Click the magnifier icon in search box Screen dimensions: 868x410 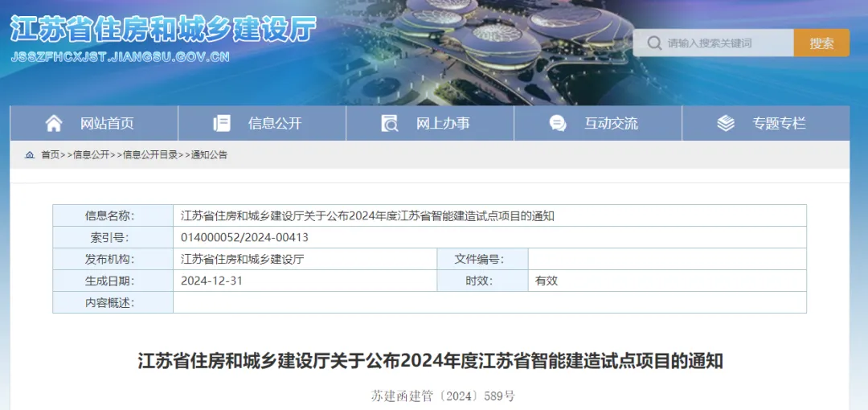coord(654,43)
